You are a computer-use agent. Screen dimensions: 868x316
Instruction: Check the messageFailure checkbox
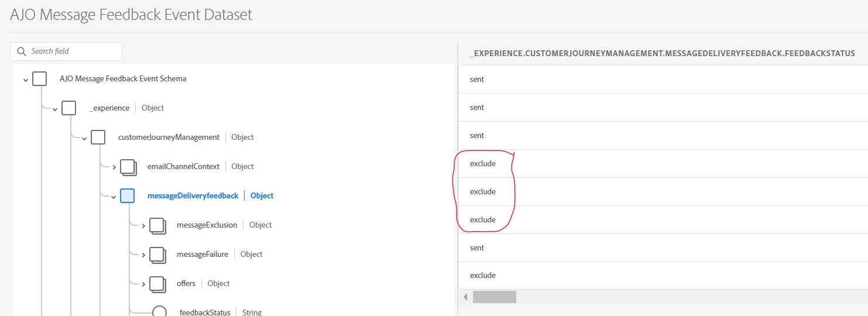[x=157, y=255]
